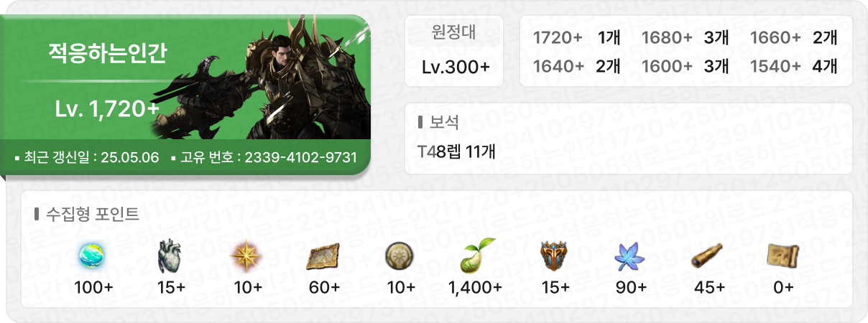Click the 고유 번호 2339-4102-9731 text

click(x=264, y=157)
